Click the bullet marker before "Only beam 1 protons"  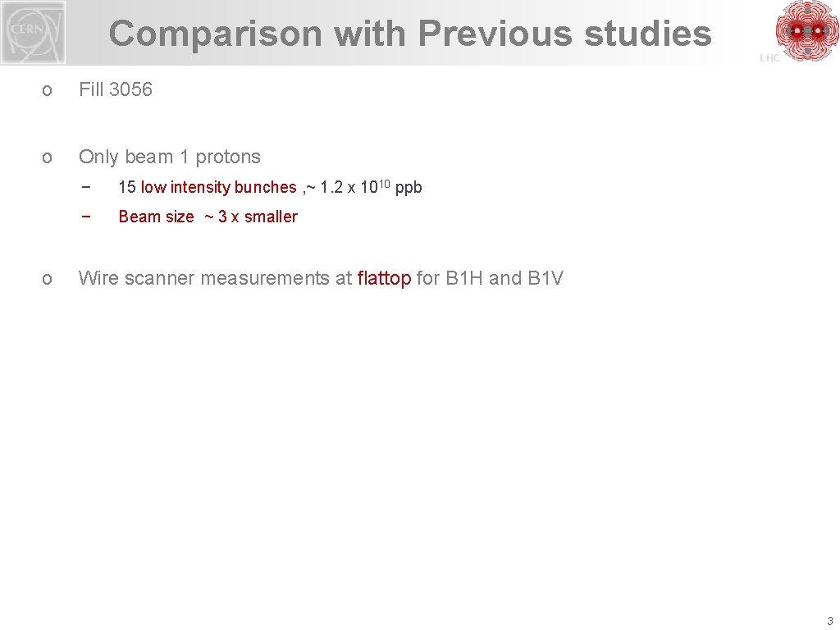(x=47, y=157)
